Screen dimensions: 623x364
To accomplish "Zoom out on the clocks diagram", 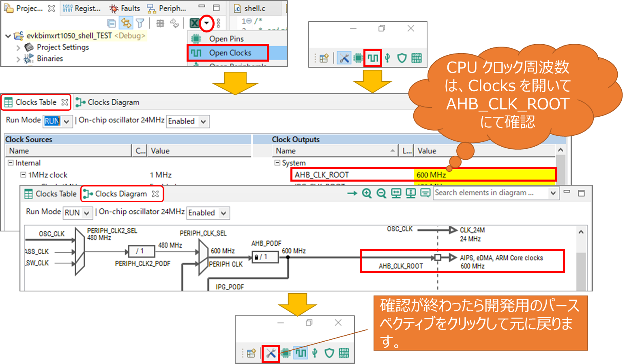I will [381, 193].
